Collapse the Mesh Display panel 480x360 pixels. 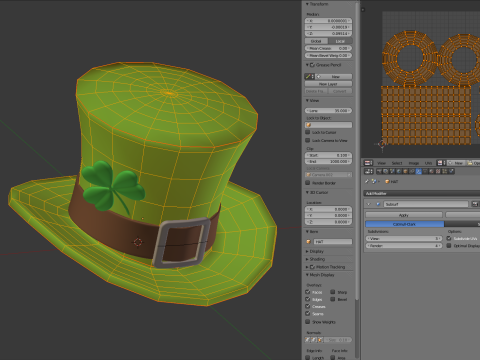pyautogui.click(x=307, y=275)
